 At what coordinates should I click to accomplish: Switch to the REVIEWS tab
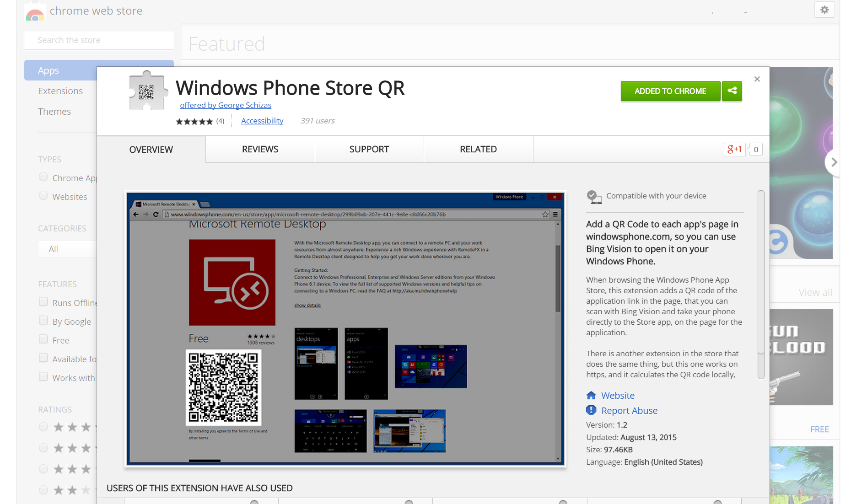click(x=260, y=149)
